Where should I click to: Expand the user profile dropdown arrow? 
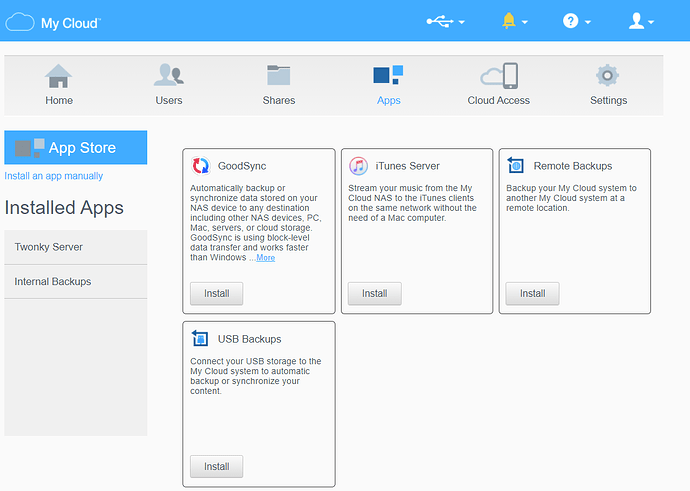point(651,22)
